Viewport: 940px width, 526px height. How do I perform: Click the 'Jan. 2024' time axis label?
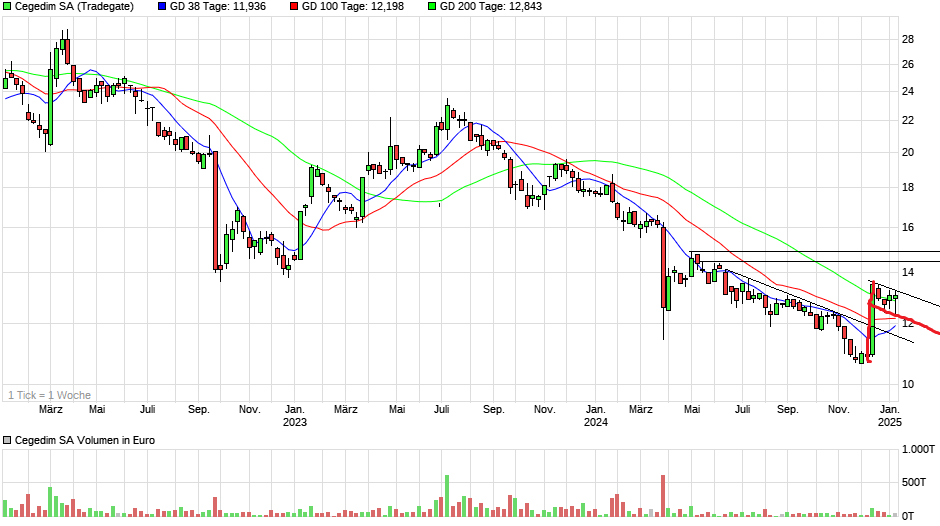(x=595, y=416)
